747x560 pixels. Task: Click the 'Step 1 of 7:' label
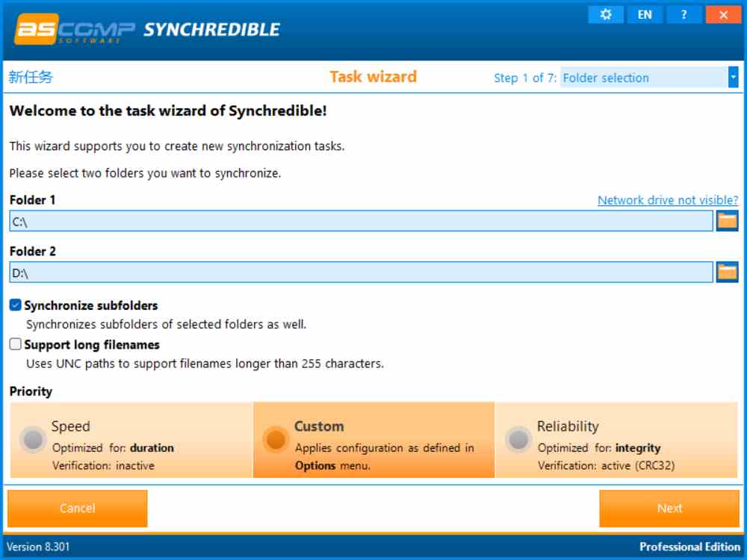(x=525, y=78)
